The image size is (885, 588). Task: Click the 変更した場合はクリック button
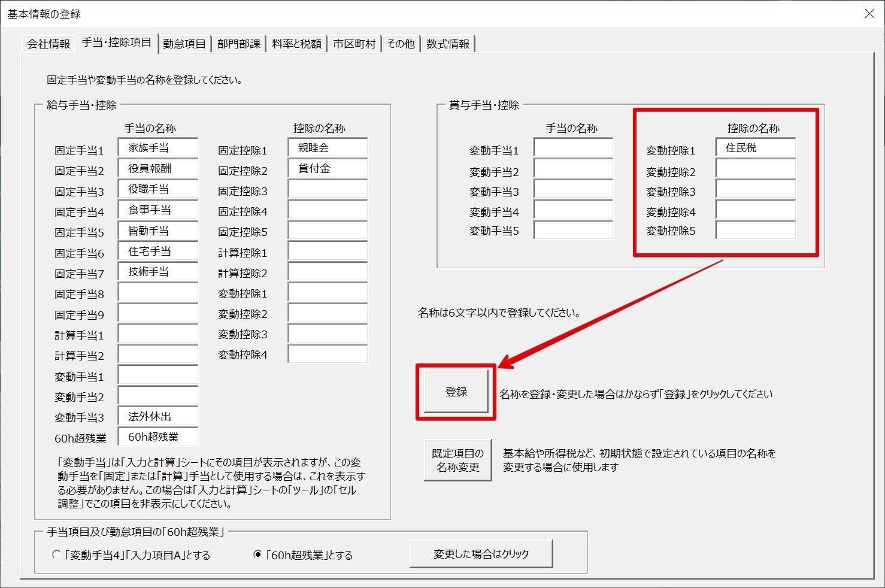tap(481, 554)
